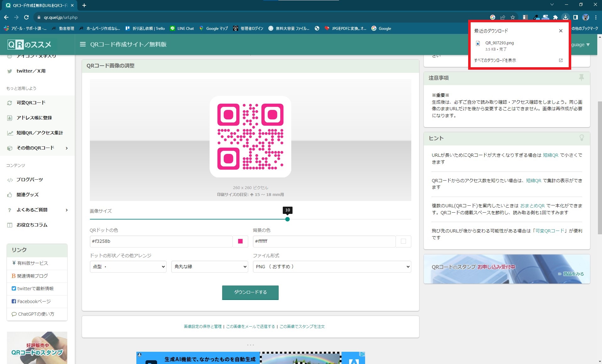The height and width of the screenshot is (364, 602).
Task: Open the PNG file format dropdown
Action: [332, 267]
